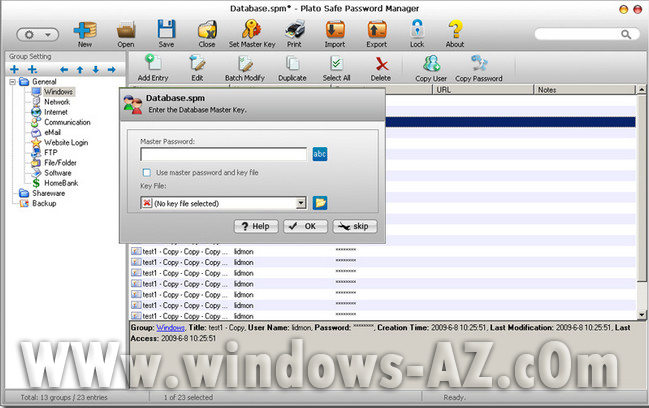The width and height of the screenshot is (649, 408).
Task: Click the Group Setting panel header
Action: (x=65, y=56)
